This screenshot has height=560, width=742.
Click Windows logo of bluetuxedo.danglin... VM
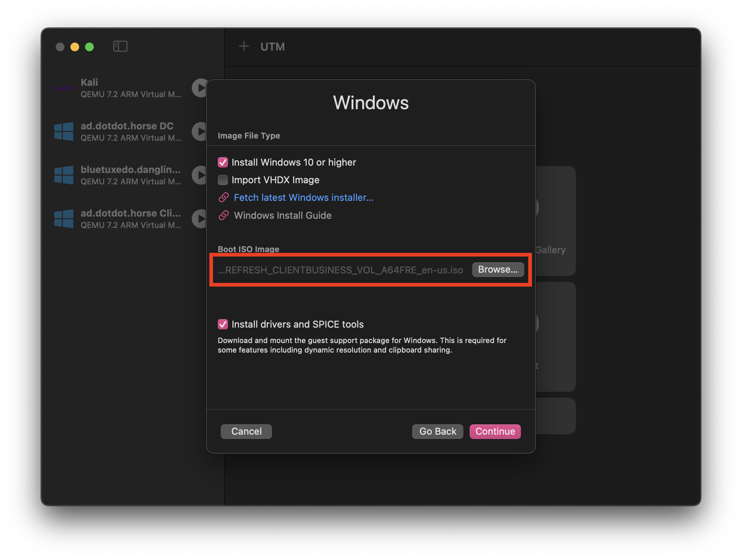coord(64,175)
